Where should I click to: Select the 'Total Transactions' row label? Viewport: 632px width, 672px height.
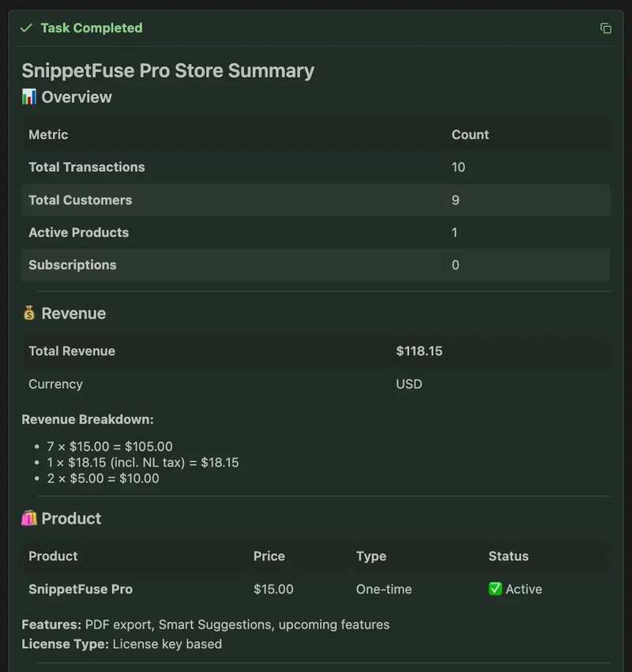(x=87, y=167)
